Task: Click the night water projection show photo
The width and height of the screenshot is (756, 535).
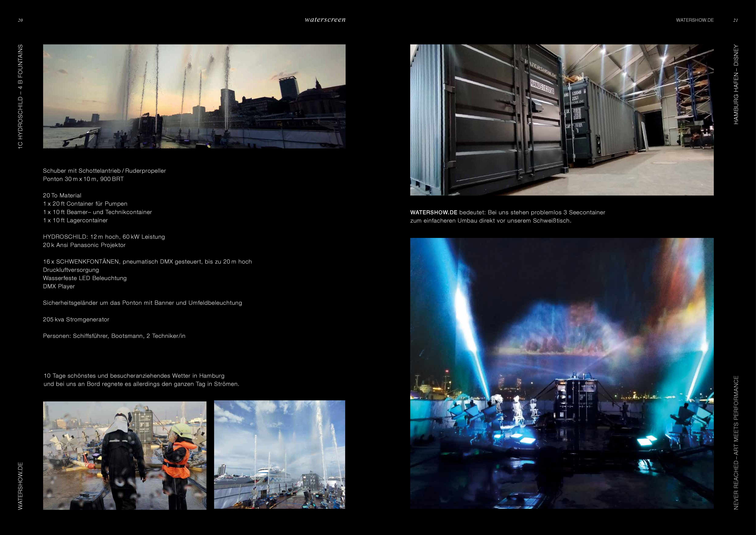Action: point(562,373)
